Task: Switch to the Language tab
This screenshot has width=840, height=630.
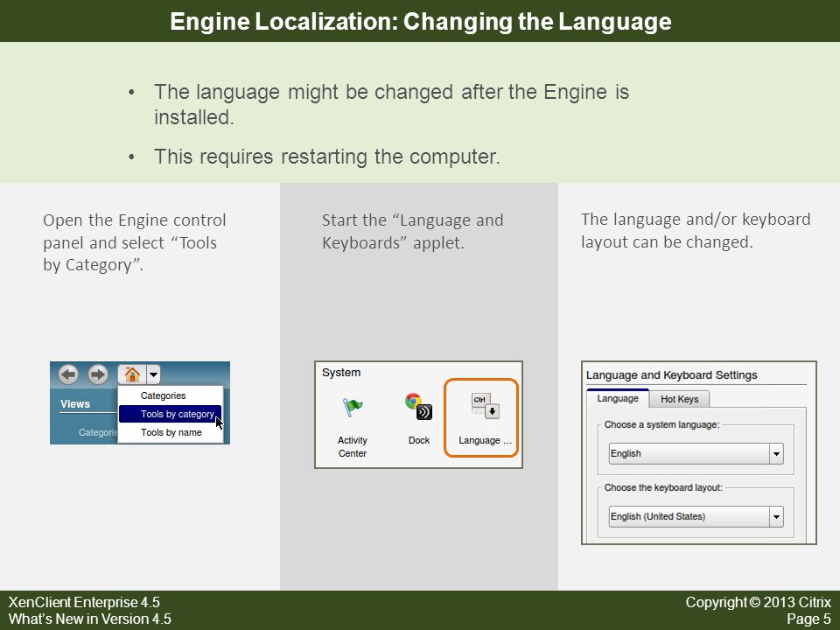Action: pos(618,399)
